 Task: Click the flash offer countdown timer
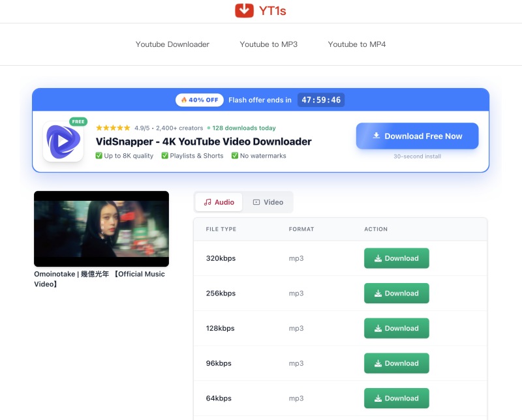[x=321, y=100]
